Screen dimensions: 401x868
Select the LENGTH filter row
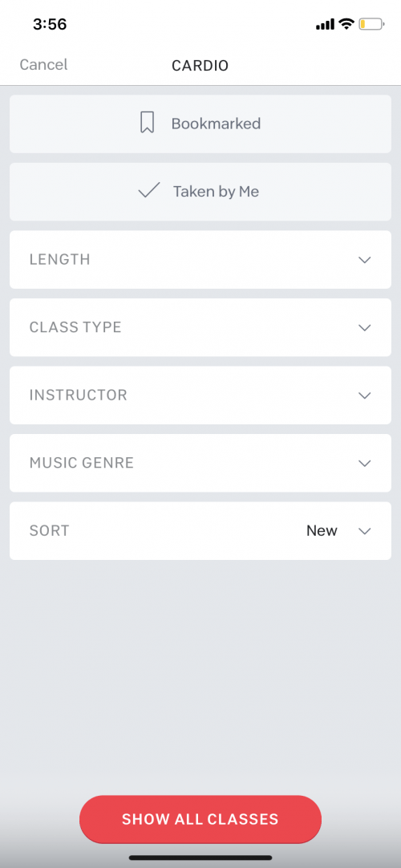click(x=200, y=260)
